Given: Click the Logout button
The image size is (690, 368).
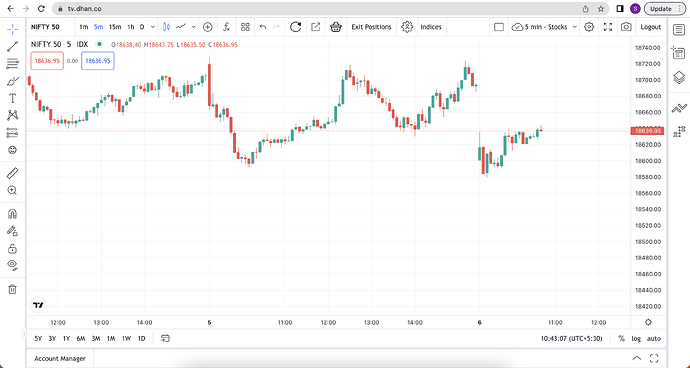Looking at the screenshot, I should [650, 27].
